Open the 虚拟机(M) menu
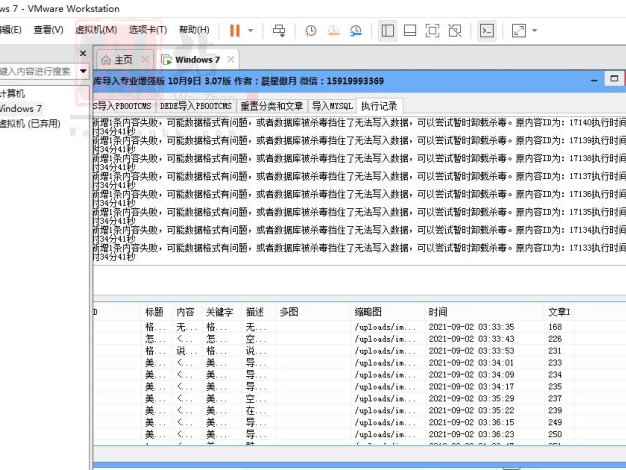This screenshot has width=626, height=470. click(96, 30)
